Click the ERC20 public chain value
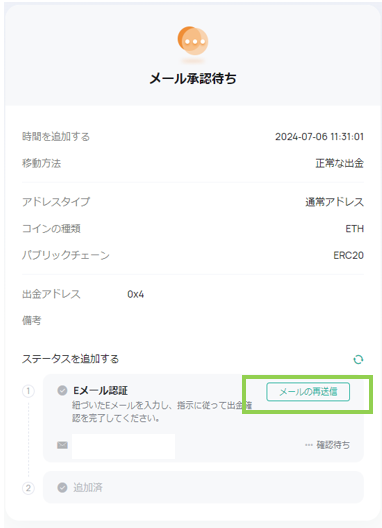 [348, 255]
